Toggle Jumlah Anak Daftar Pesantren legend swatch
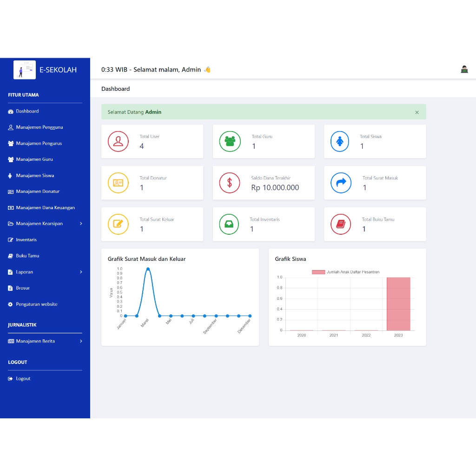476x476 pixels. pyautogui.click(x=318, y=272)
